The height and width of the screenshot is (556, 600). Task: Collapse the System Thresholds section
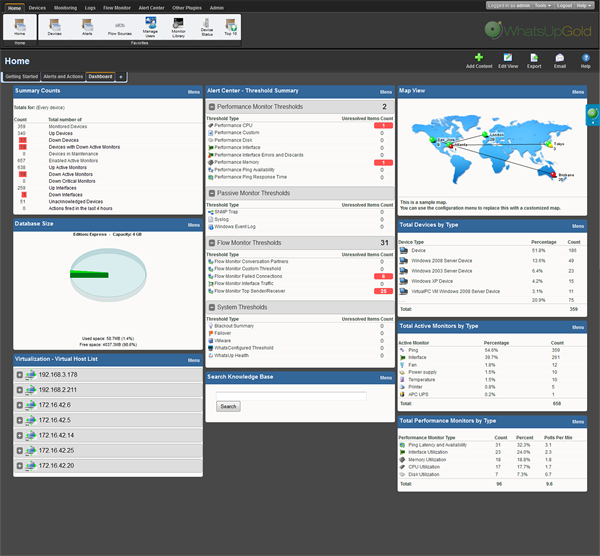pos(212,307)
